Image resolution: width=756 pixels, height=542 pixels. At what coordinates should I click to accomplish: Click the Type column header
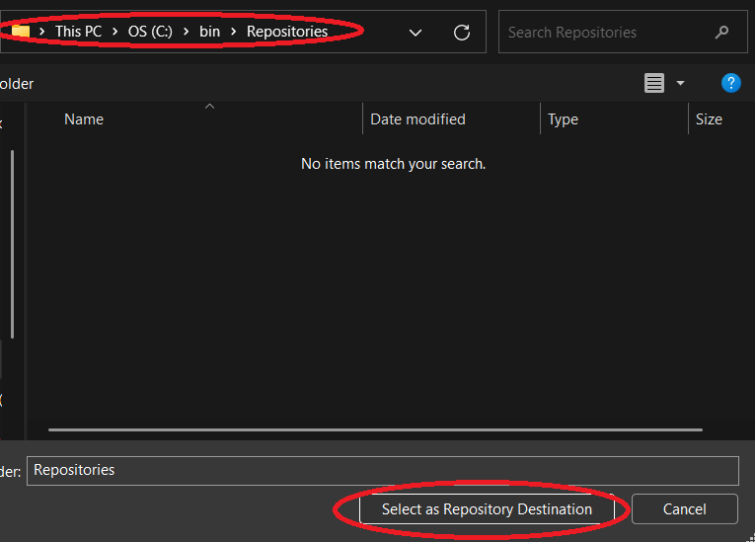tap(563, 119)
